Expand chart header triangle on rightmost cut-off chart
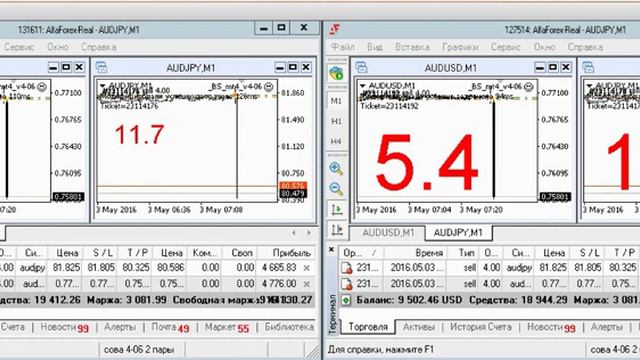 (589, 86)
